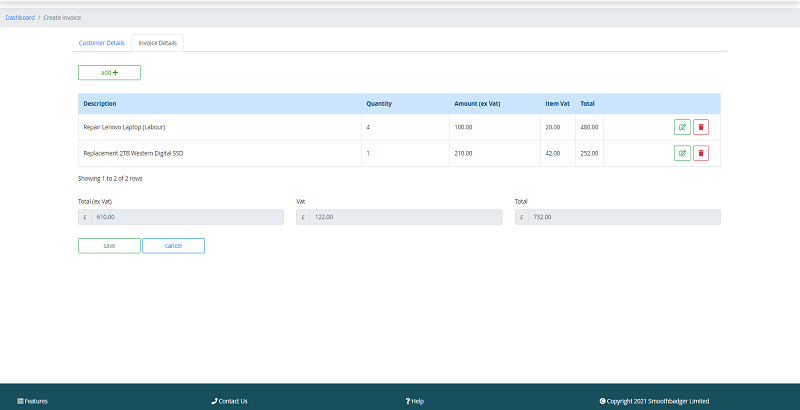Image resolution: width=800 pixels, height=410 pixels.
Task: Click the Showing 1 to 2 of 2 rows text
Action: pyautogui.click(x=110, y=178)
